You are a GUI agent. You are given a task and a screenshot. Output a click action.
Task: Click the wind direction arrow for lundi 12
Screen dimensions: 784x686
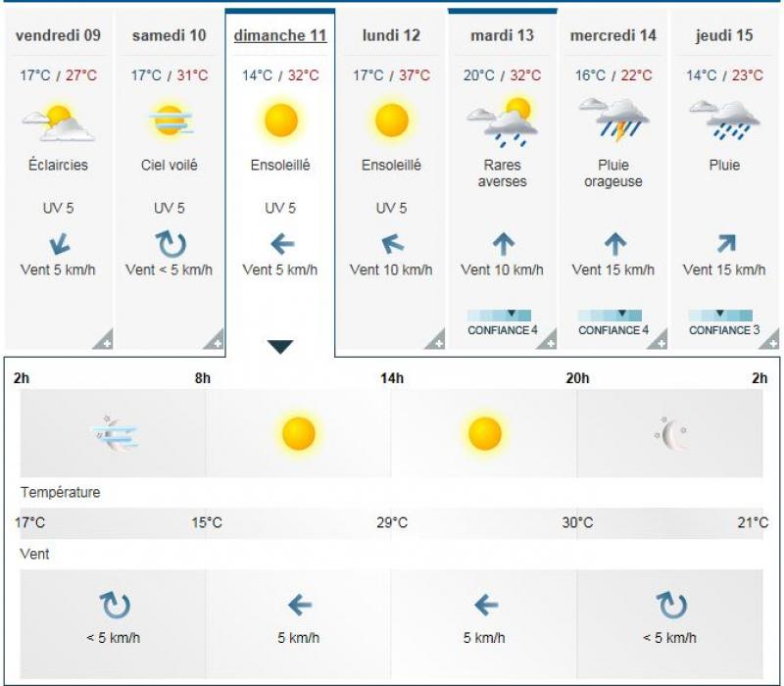[391, 244]
